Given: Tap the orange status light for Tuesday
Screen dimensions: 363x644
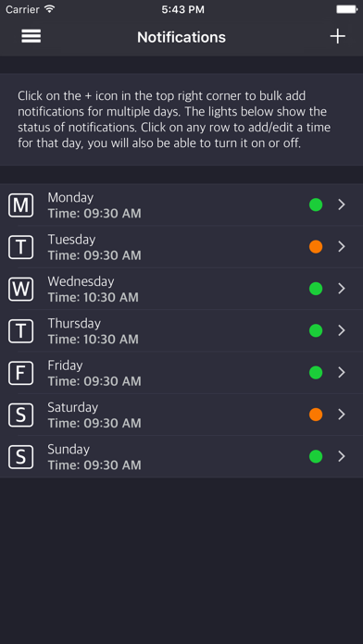Looking at the screenshot, I should click(316, 247).
